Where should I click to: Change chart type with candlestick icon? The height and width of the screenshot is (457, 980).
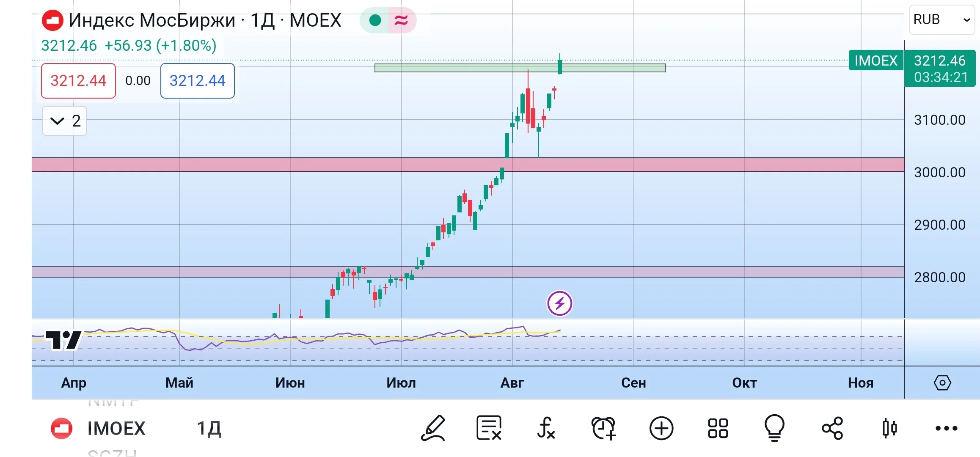pos(889,428)
